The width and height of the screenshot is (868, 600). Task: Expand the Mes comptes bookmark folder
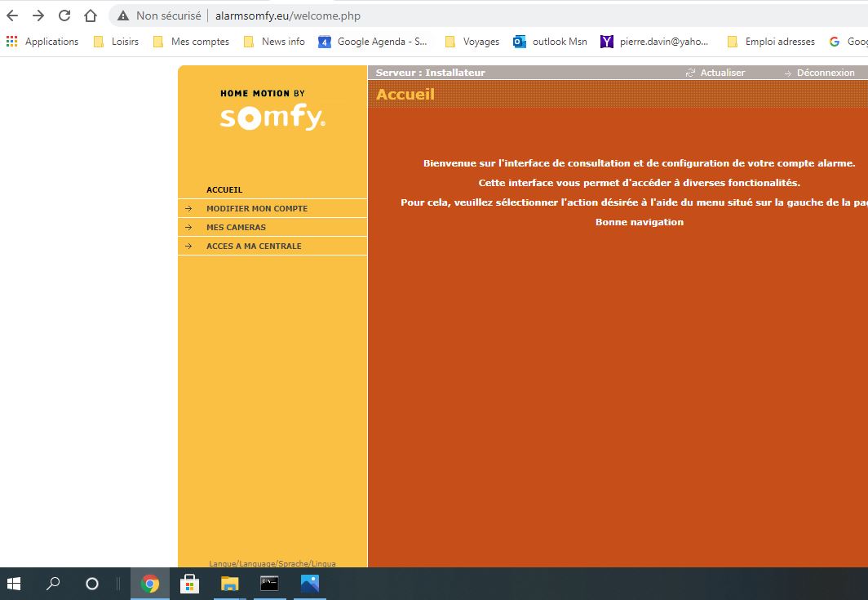pyautogui.click(x=192, y=42)
